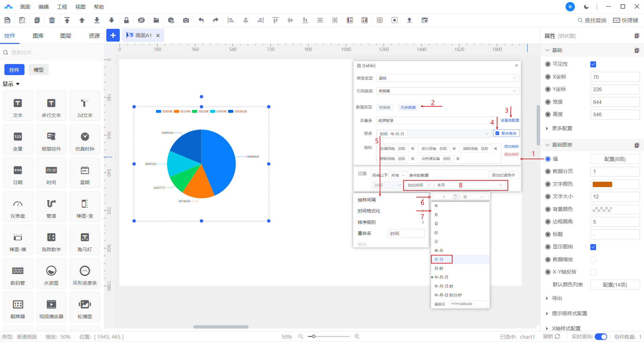Viewport: 644px width, 342px height.
Task: Click the lock icon in toolbar
Action: pyautogui.click(x=126, y=20)
